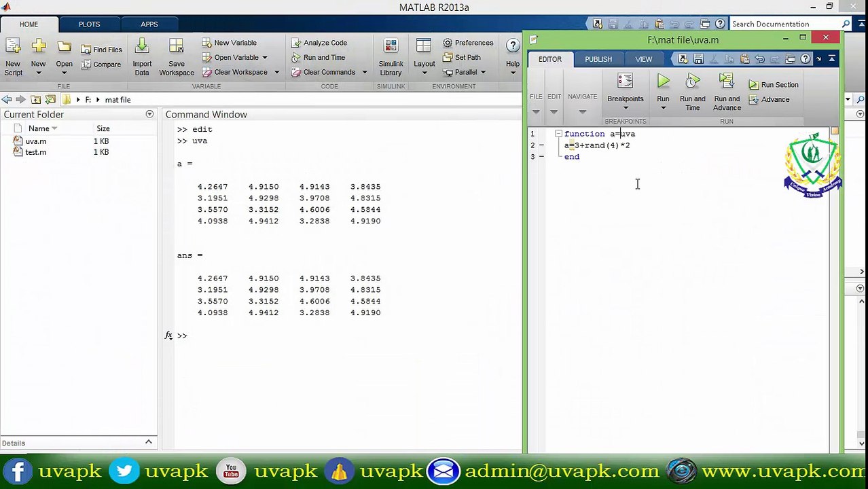
Task: Click the search magnifier in documentation box
Action: tap(846, 24)
